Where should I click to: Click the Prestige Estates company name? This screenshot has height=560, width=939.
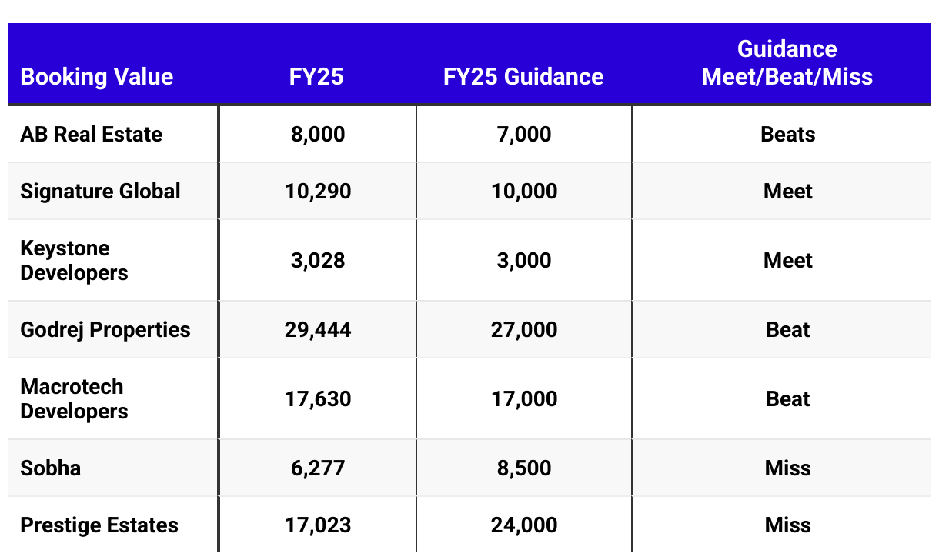tap(99, 525)
